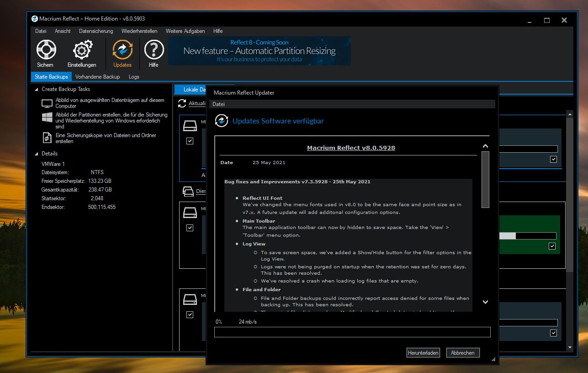Click the 500,115,455 Endsektor value

102,207
